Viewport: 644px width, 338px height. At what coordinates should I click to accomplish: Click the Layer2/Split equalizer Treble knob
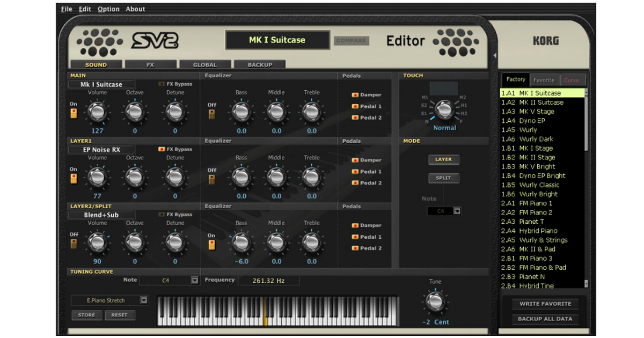click(312, 243)
